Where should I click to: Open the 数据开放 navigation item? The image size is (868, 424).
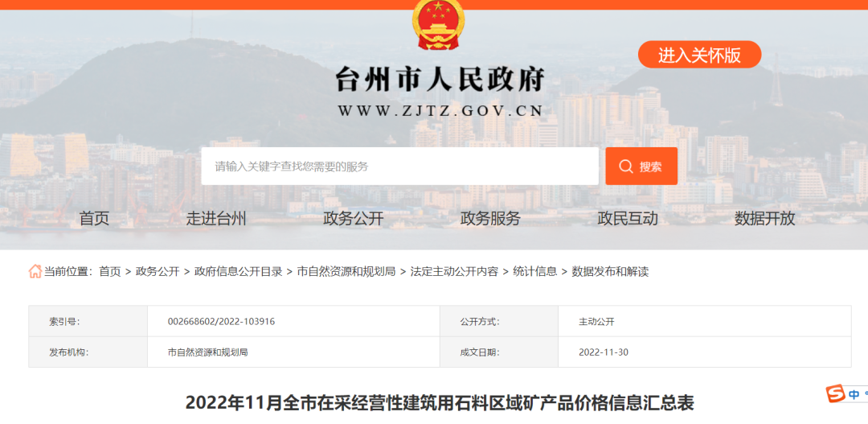click(x=764, y=218)
